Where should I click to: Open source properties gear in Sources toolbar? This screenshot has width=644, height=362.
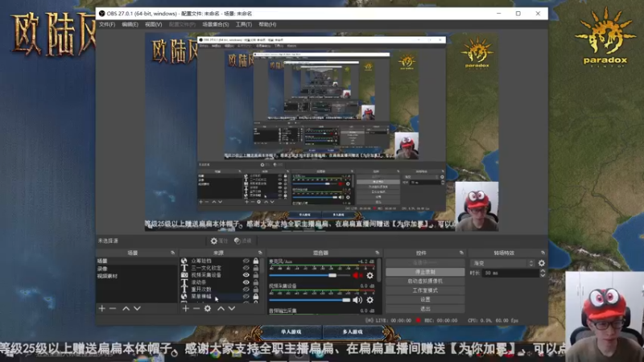(x=208, y=308)
